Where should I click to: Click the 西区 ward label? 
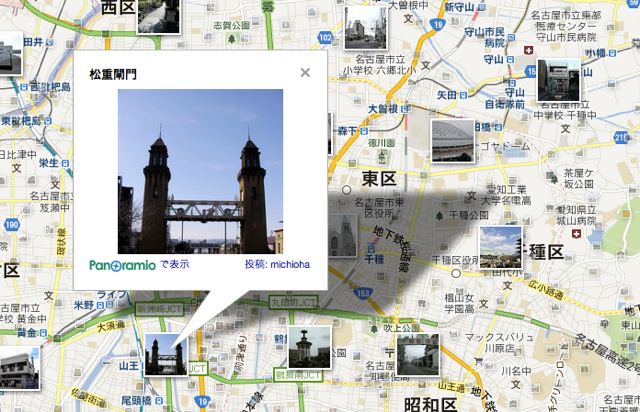118,8
